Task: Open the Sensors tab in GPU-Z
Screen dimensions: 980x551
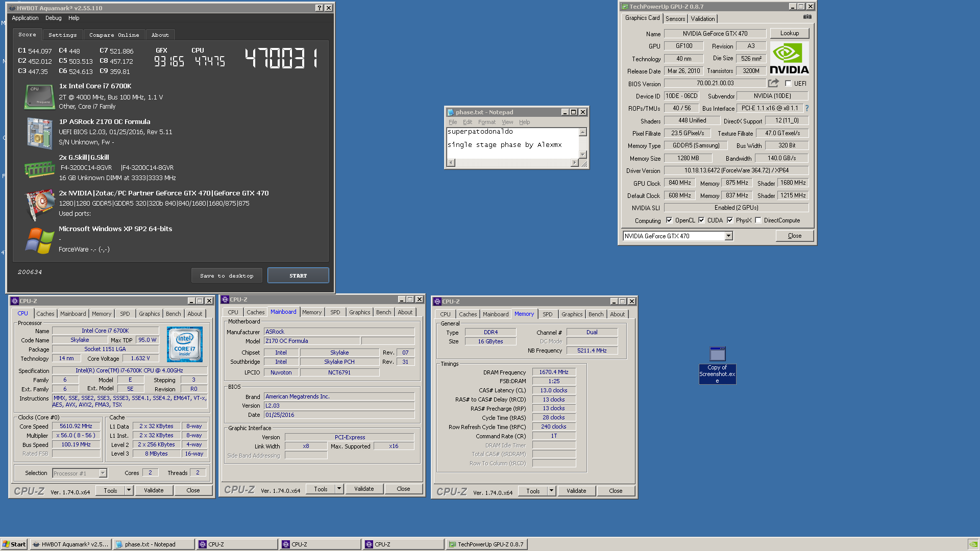Action: (675, 19)
